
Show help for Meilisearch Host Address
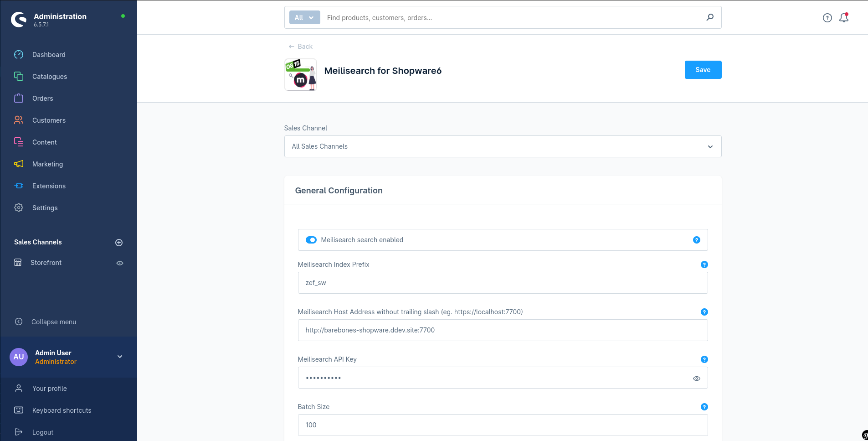pos(704,312)
